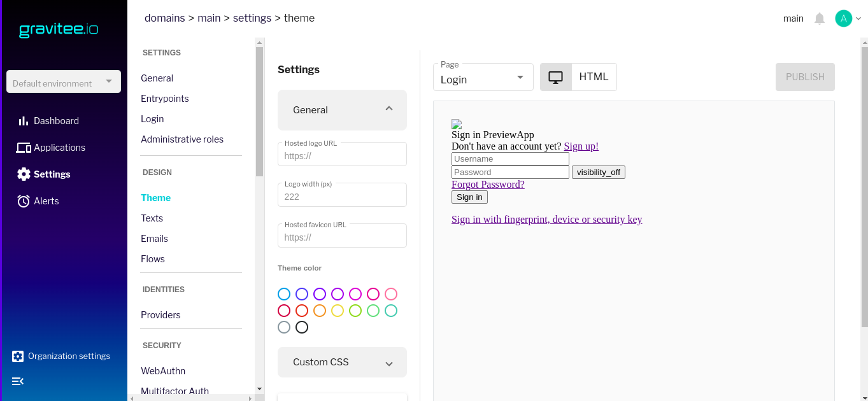
Task: Click the gravitee.io logo
Action: coord(59,29)
